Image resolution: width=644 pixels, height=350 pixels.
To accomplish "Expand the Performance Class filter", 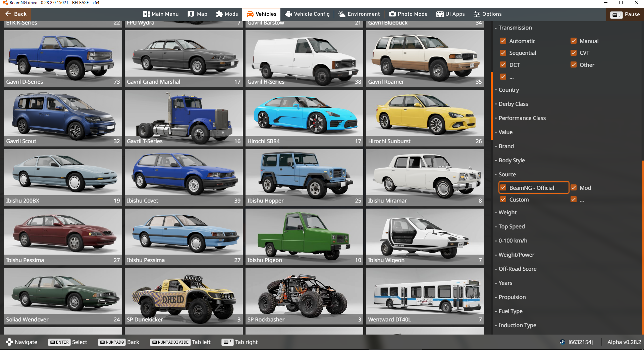I will [522, 118].
